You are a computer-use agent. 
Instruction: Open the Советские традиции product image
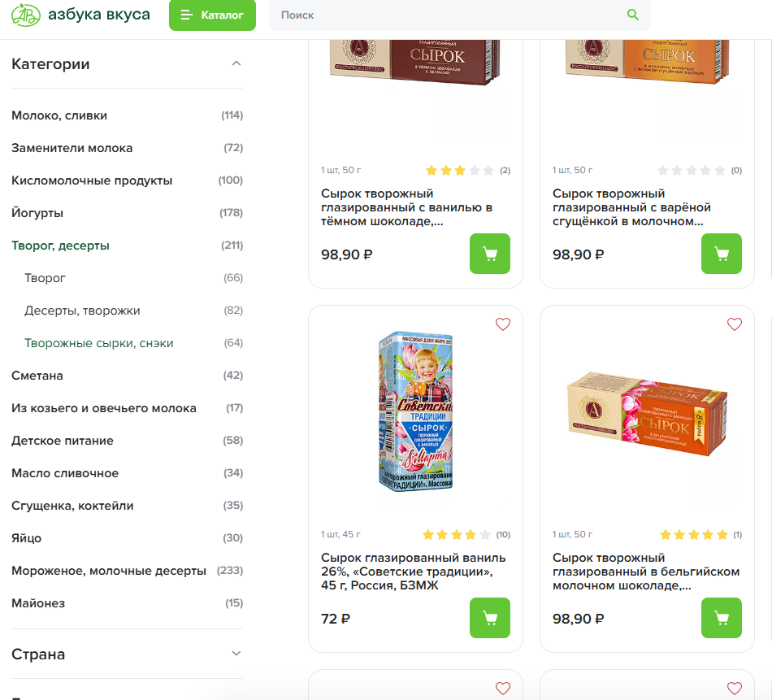pyautogui.click(x=415, y=411)
